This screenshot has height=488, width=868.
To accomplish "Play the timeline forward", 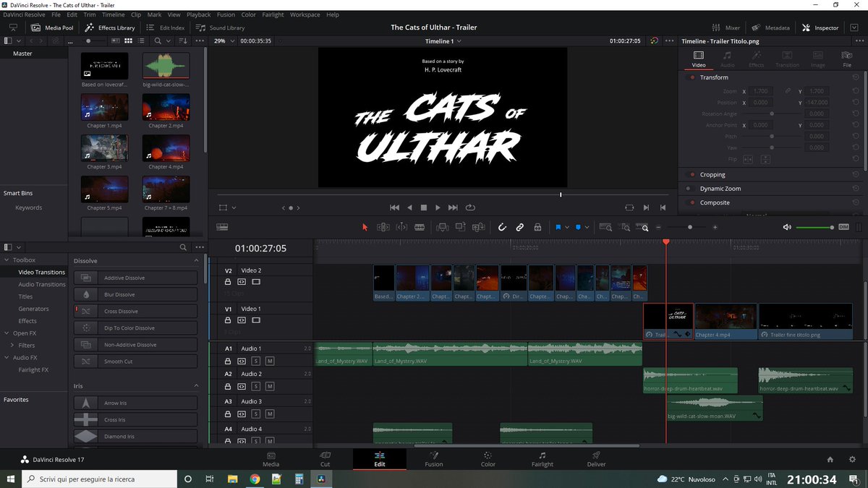I will (438, 207).
